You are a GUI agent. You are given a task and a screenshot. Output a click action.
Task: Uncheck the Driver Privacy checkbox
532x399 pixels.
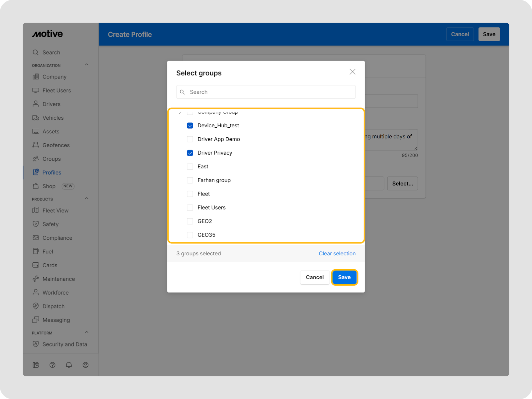coord(190,153)
